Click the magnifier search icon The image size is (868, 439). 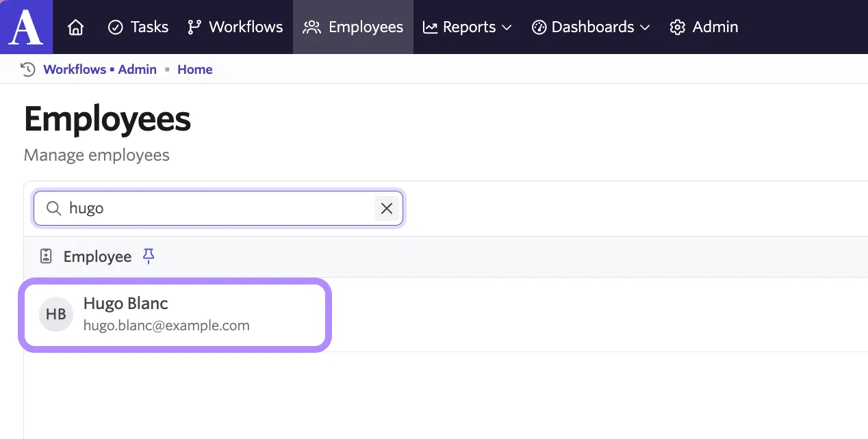point(53,208)
